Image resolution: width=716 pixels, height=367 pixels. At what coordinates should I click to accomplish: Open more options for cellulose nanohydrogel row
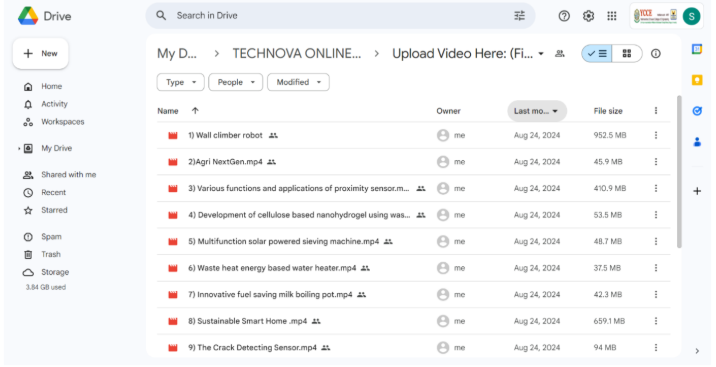click(x=656, y=215)
